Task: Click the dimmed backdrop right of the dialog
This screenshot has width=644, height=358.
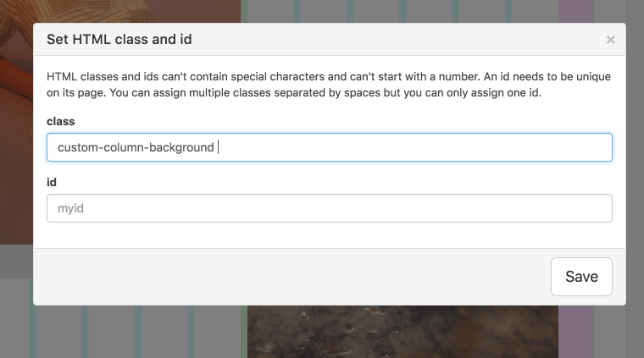Action: click(635, 169)
